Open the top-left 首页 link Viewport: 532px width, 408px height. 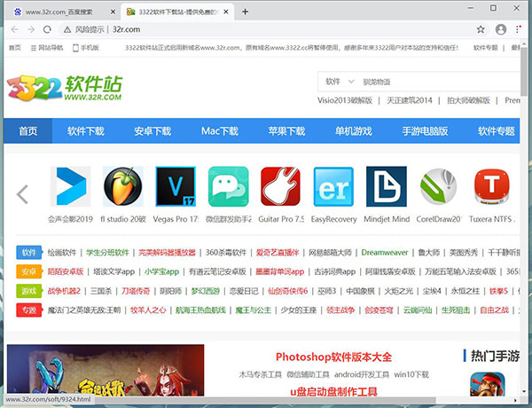(14, 48)
